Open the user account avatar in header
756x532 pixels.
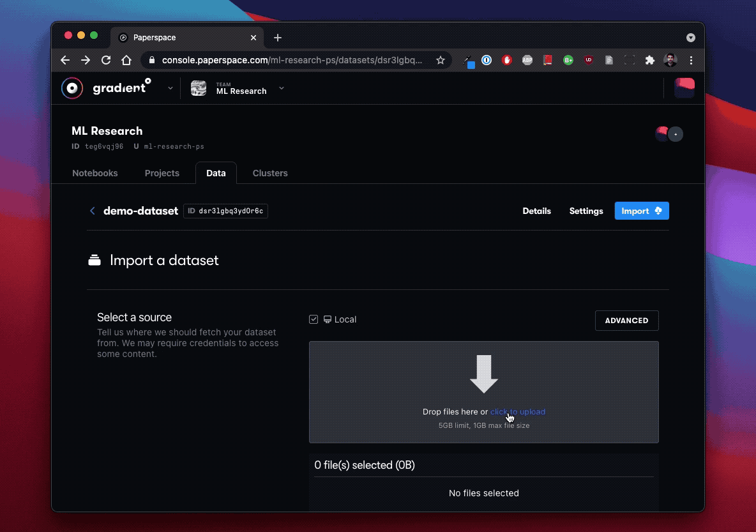pos(684,87)
